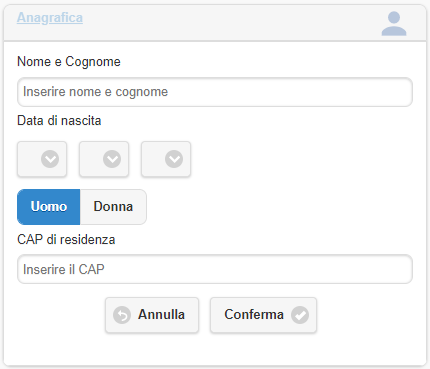The height and width of the screenshot is (369, 430).
Task: Click the last birth date chevron icon
Action: pyautogui.click(x=174, y=159)
